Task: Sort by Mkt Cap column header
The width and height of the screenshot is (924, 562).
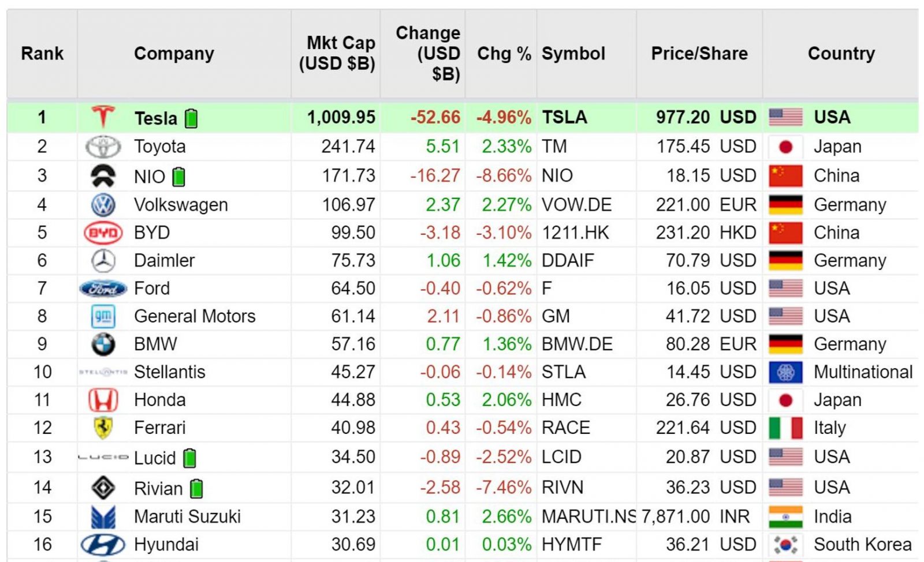Action: 337,54
